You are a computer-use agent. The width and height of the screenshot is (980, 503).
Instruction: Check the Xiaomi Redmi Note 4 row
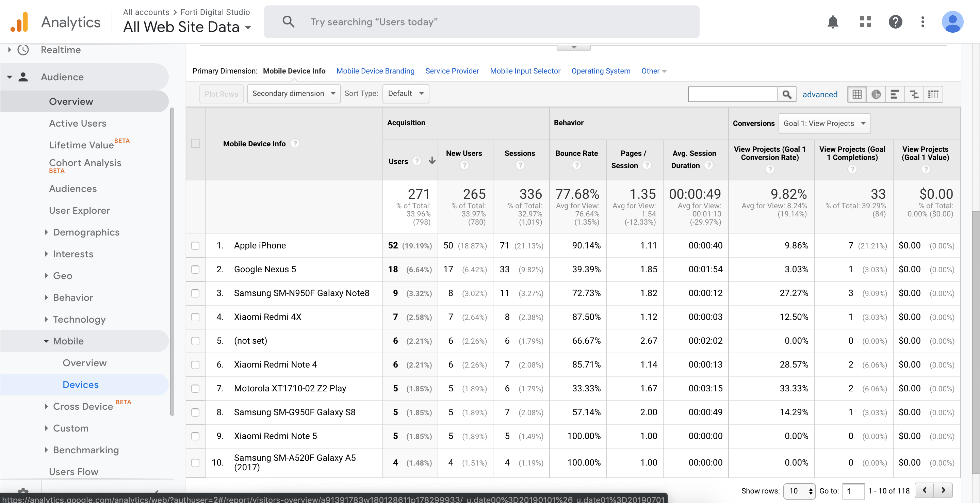coord(196,364)
